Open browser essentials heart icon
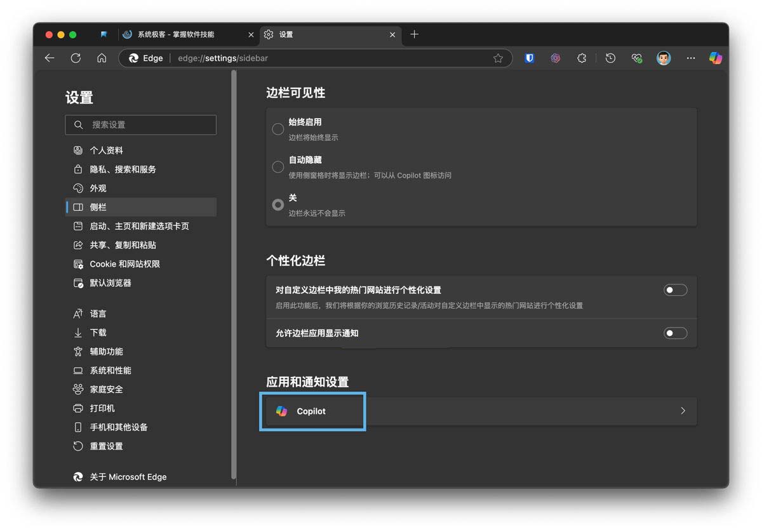Image resolution: width=762 pixels, height=532 pixels. pos(637,58)
